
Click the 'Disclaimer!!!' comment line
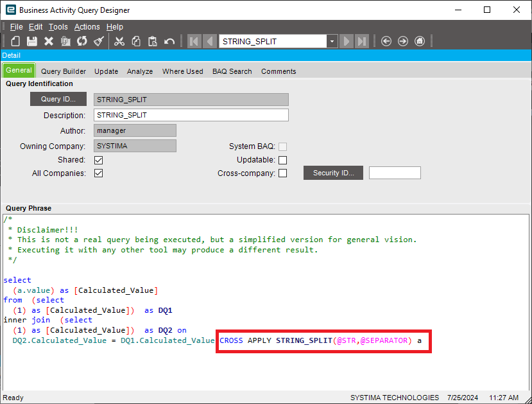coord(47,230)
